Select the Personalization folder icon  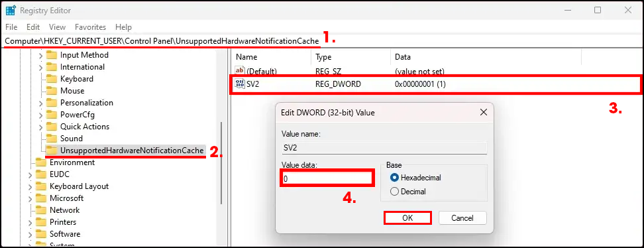pos(51,103)
